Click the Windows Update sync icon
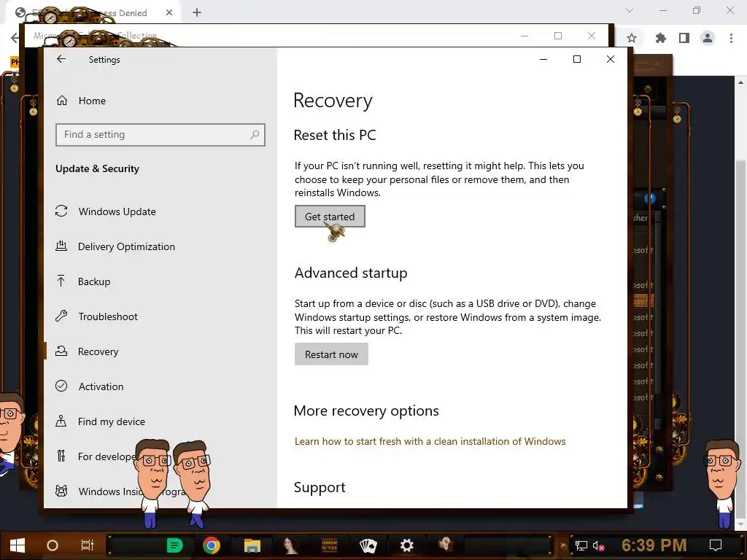747x560 pixels. 61,211
